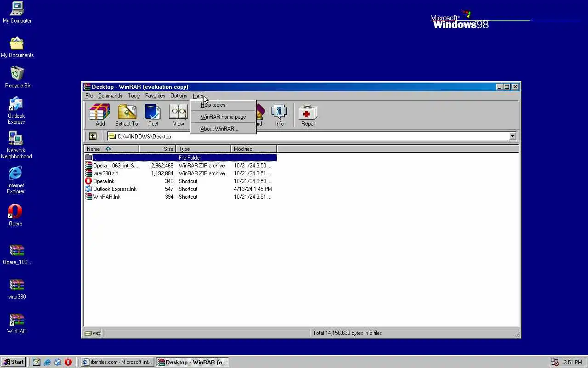This screenshot has width=588, height=368.
Task: Click the Network Neighborhood desktop icon
Action: point(16,145)
